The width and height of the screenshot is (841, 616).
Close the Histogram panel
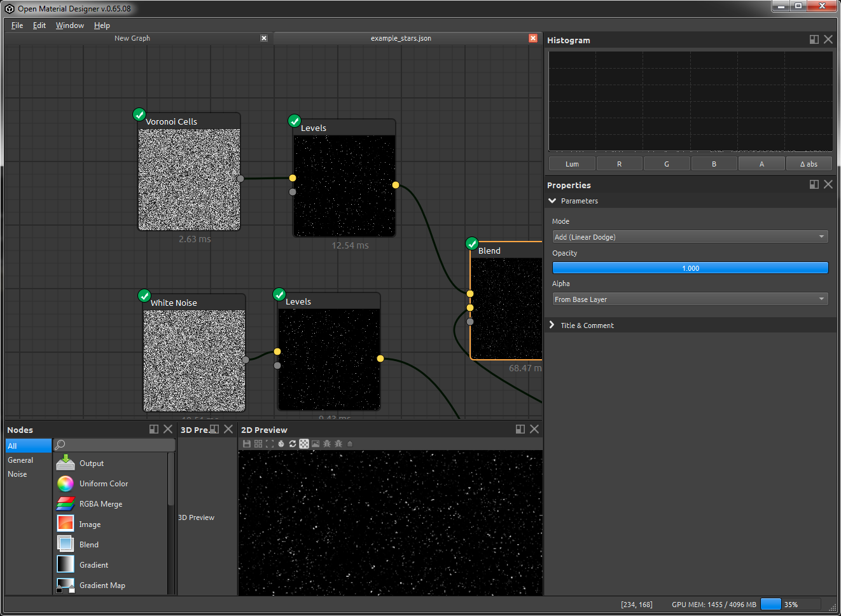[828, 39]
